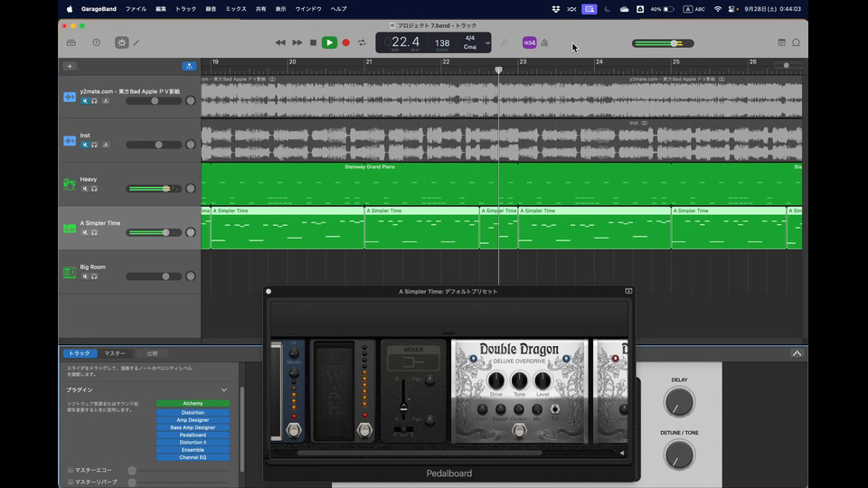
Task: Click the Double Dragon pedal footswitch
Action: 519,431
